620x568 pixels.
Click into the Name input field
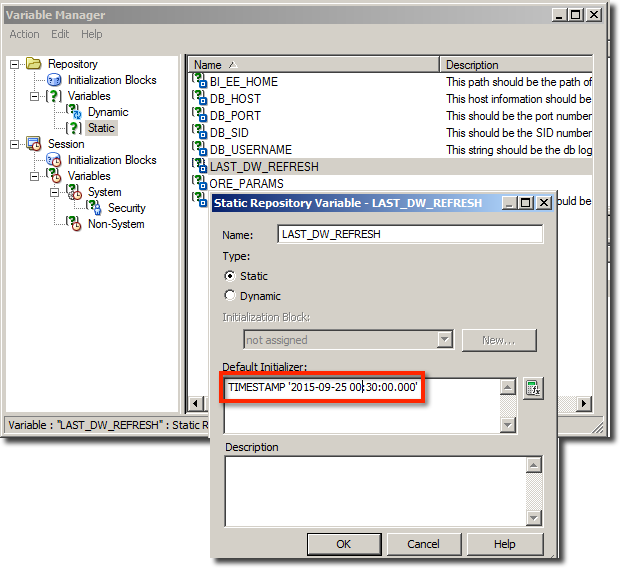[x=410, y=234]
